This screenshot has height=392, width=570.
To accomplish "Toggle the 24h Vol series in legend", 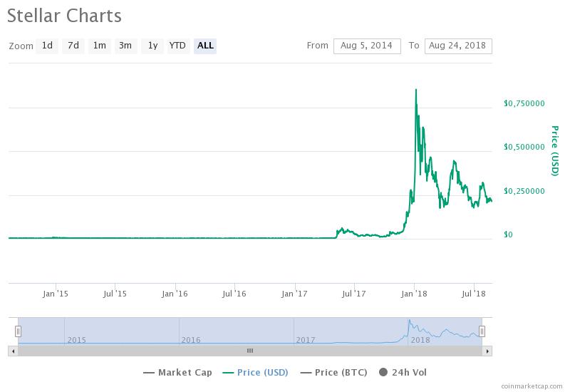I will click(403, 372).
